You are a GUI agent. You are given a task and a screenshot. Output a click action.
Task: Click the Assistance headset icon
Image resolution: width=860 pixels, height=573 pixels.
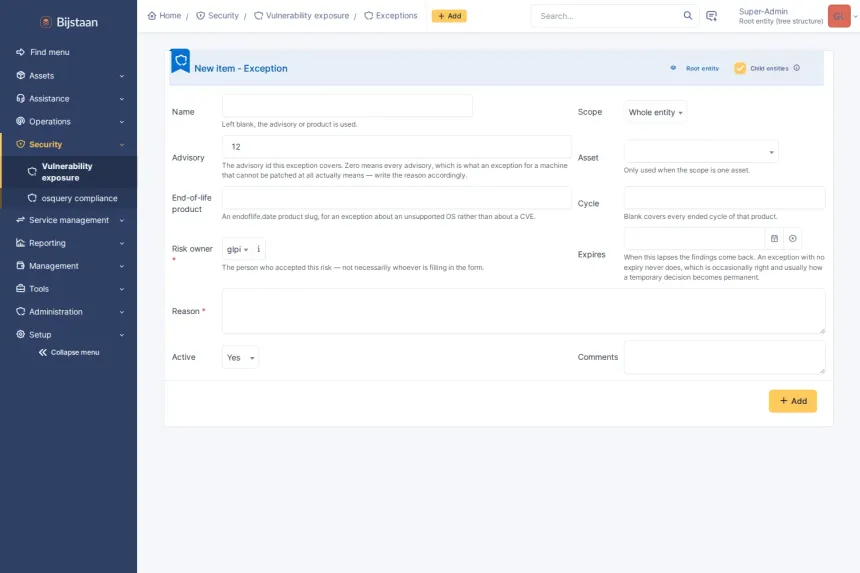click(20, 98)
